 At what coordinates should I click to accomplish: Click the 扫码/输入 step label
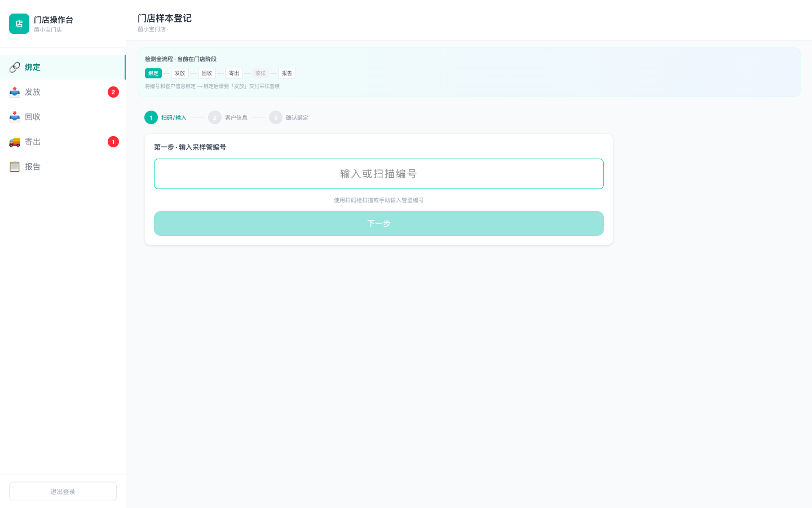tap(174, 118)
